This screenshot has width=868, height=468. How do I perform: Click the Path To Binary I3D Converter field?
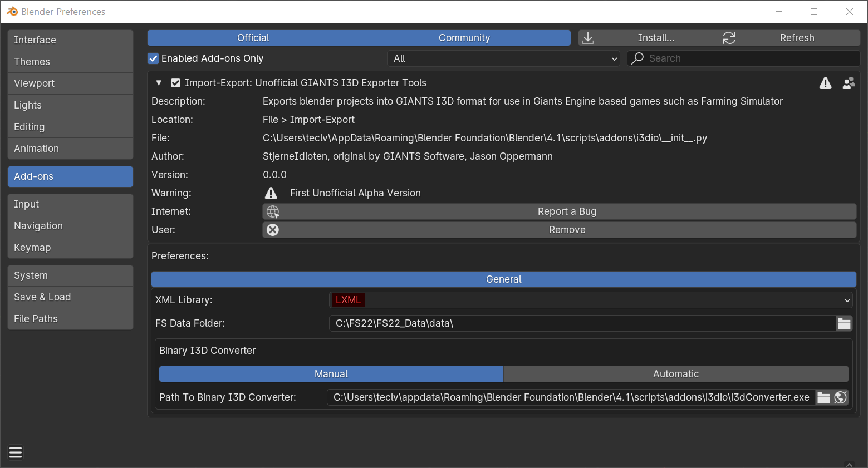pos(571,397)
